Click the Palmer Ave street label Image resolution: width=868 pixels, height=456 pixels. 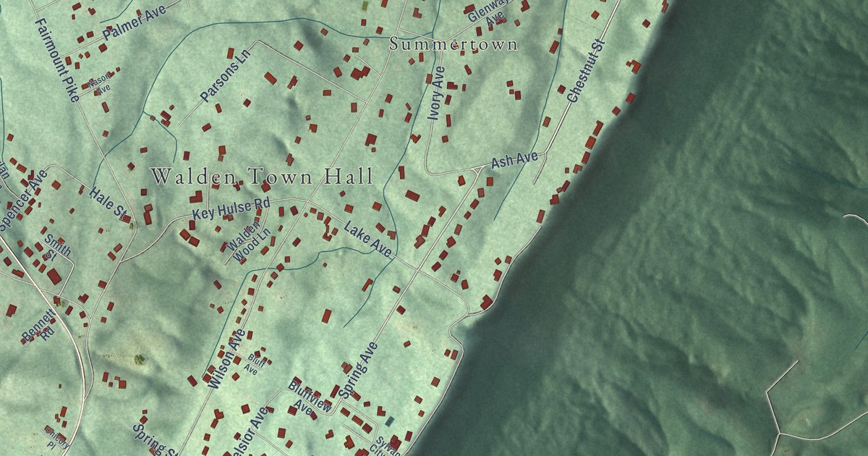click(x=135, y=22)
